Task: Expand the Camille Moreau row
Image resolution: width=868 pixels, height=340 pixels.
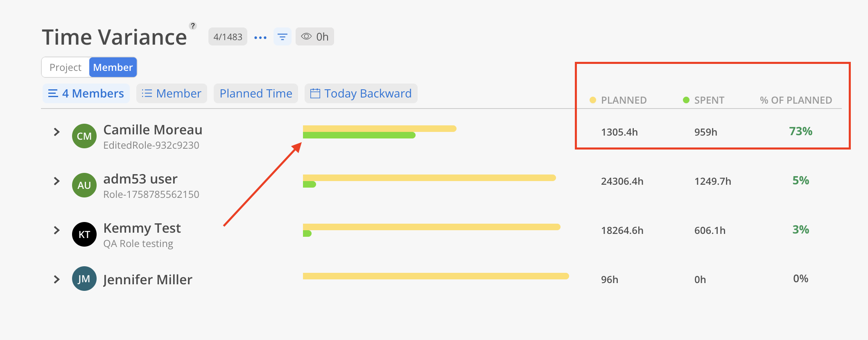Action: click(57, 132)
